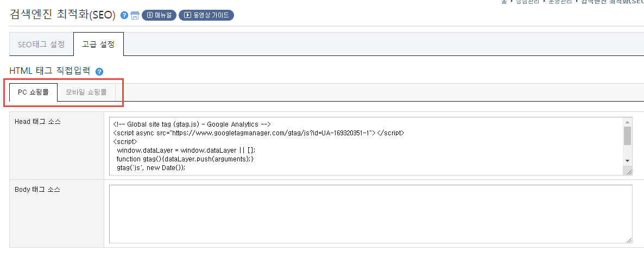
Task: Open the 매뉴얼 manual button
Action: coord(159,16)
